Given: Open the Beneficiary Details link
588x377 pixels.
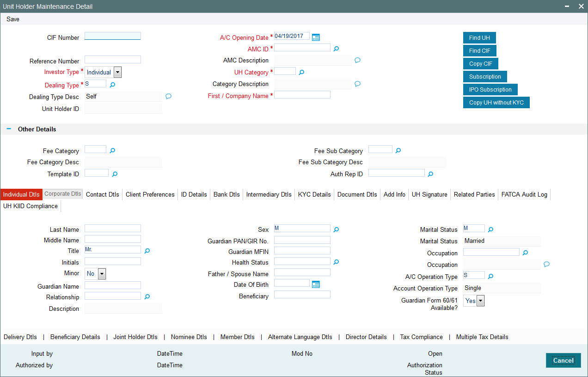Looking at the screenshot, I should click(75, 337).
